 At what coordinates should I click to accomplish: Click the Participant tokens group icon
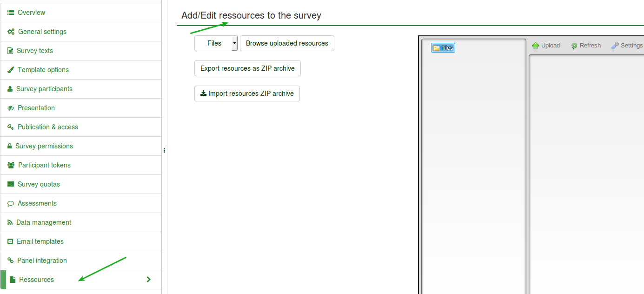click(x=11, y=165)
